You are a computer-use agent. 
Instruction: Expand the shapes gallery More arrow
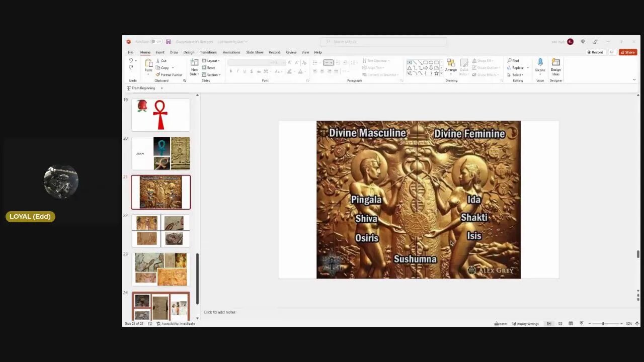pyautogui.click(x=442, y=74)
